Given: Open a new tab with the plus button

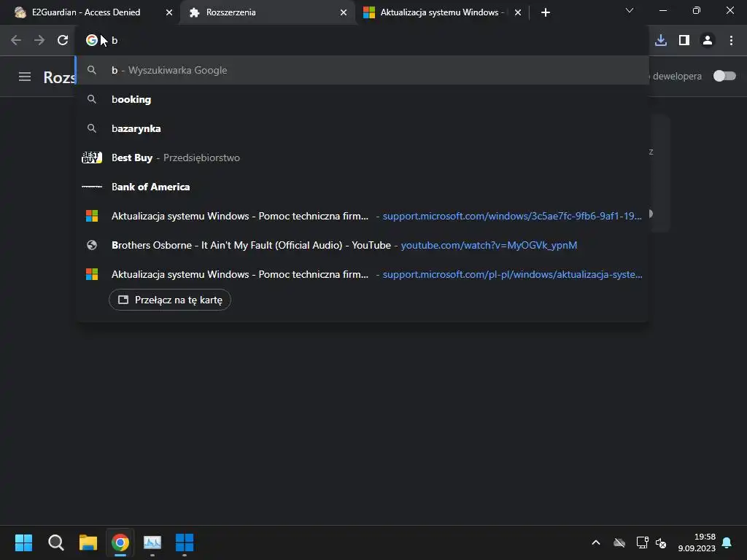Looking at the screenshot, I should coord(546,12).
